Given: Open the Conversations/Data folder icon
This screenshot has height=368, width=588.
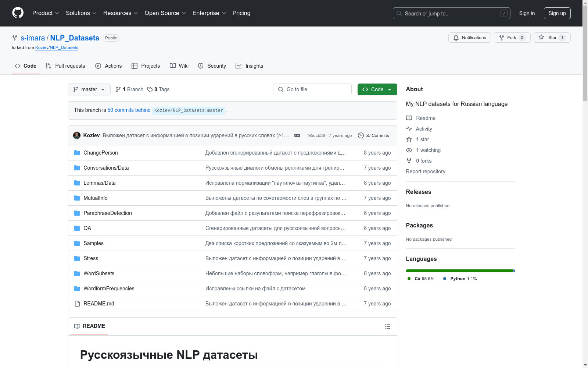Looking at the screenshot, I should coord(77,168).
